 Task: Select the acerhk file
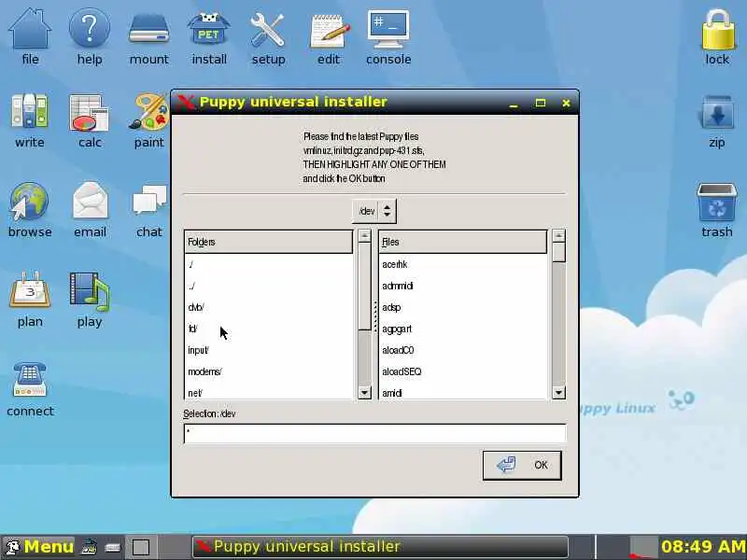(x=462, y=264)
